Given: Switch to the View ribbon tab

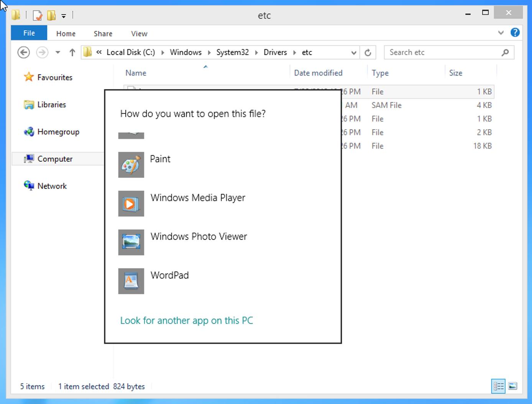Looking at the screenshot, I should (x=139, y=33).
